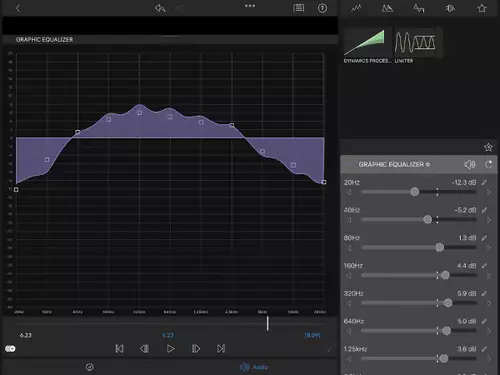Screen dimensions: 500x375
Task: Select the 20Hz node on EQ curve
Action: [16, 190]
